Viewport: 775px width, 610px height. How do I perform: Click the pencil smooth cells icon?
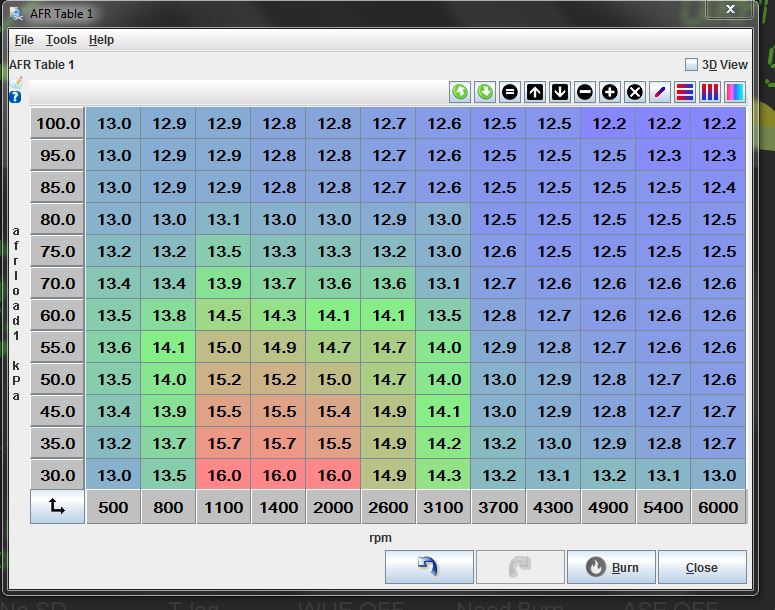pyautogui.click(x=660, y=92)
